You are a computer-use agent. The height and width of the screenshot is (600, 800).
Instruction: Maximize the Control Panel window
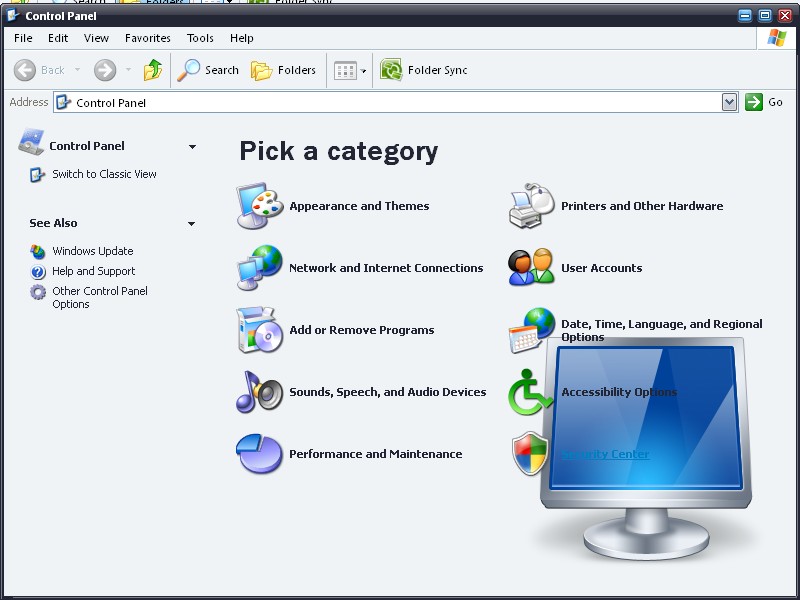tap(765, 15)
